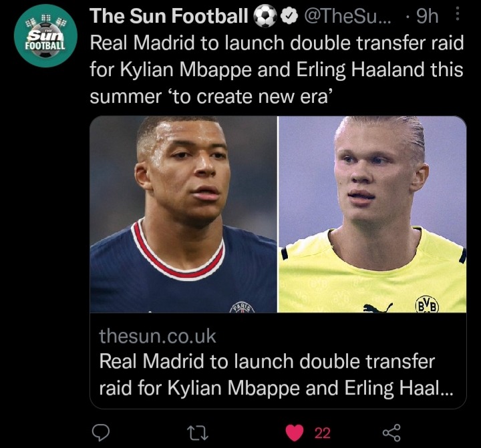Click the reply speech bubble icon

(101, 433)
